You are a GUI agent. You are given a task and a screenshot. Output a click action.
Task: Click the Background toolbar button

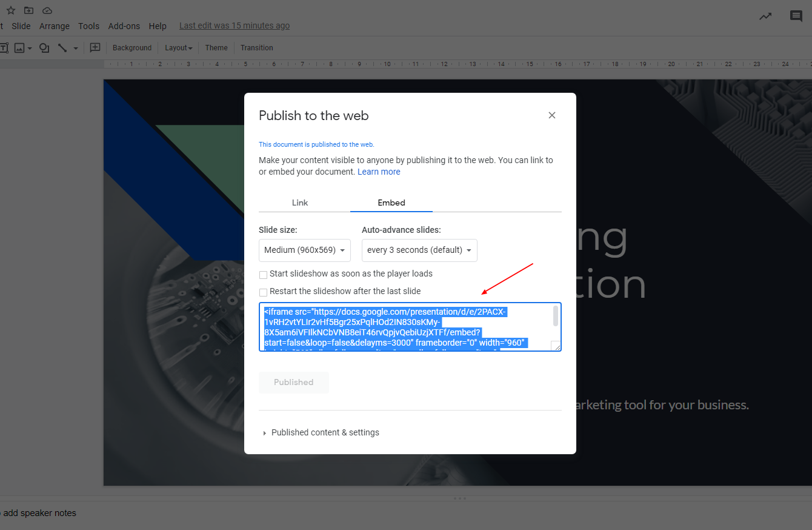click(132, 48)
